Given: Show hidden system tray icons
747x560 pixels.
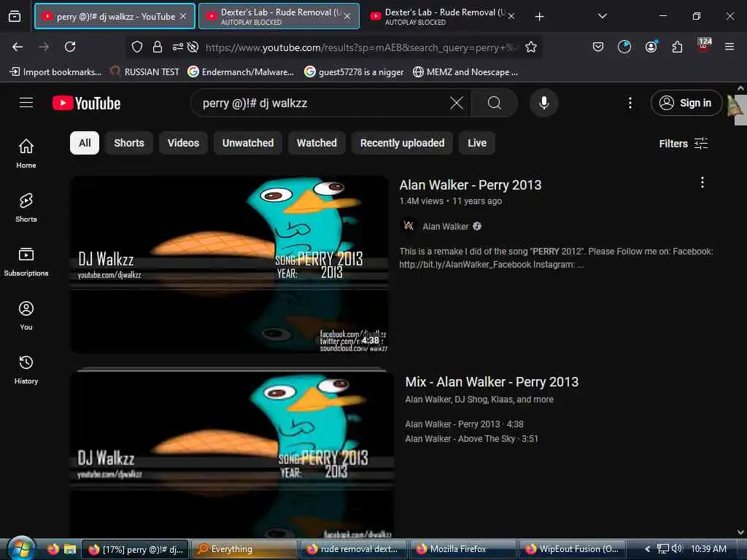Looking at the screenshot, I should click(x=648, y=549).
